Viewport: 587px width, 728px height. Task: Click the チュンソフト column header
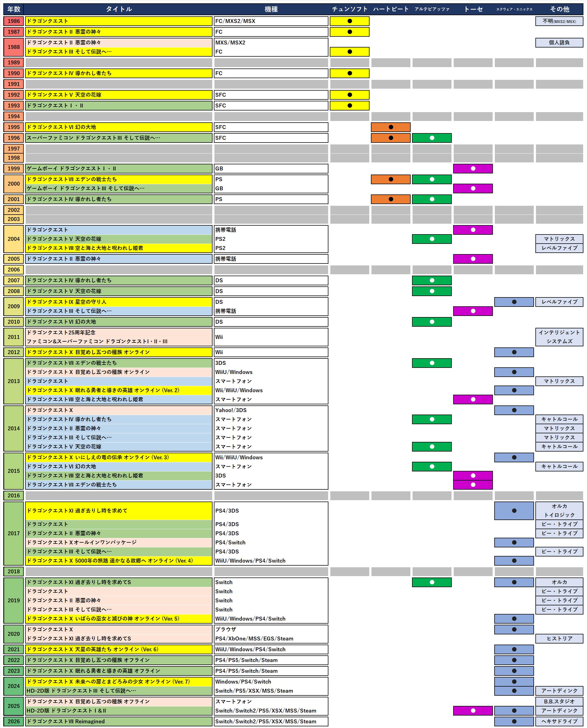pos(349,9)
